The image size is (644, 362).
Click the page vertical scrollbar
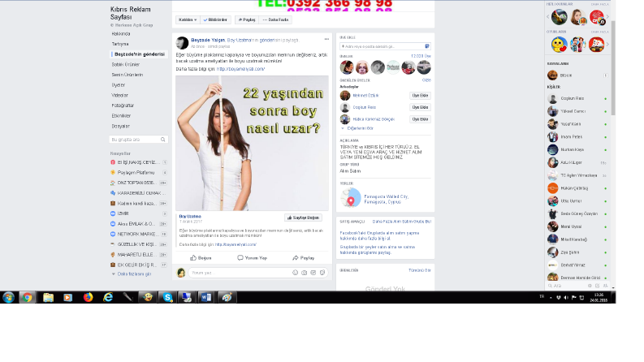click(x=613, y=67)
